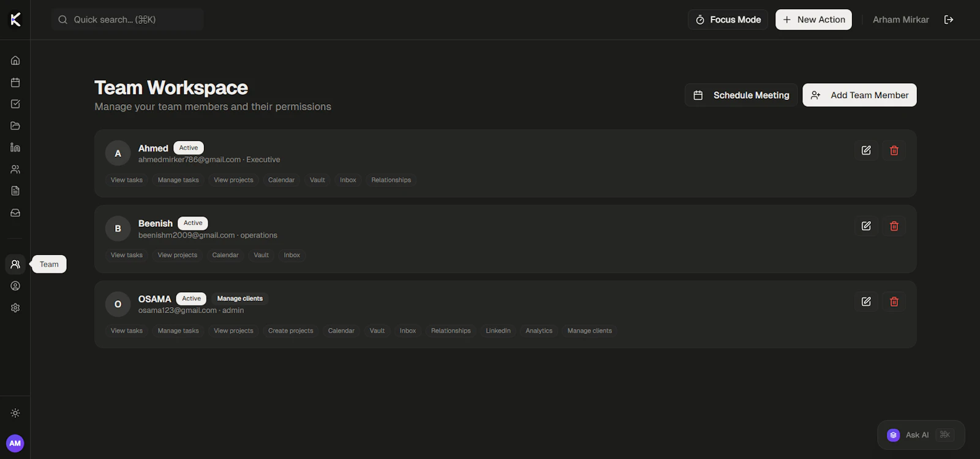The width and height of the screenshot is (980, 459).
Task: Select the Team icon in sidebar
Action: [x=15, y=264]
